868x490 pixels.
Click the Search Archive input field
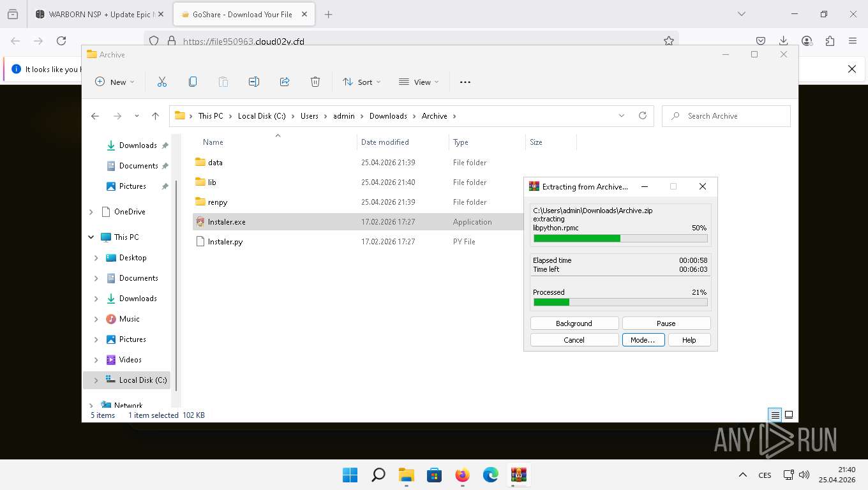pos(726,116)
